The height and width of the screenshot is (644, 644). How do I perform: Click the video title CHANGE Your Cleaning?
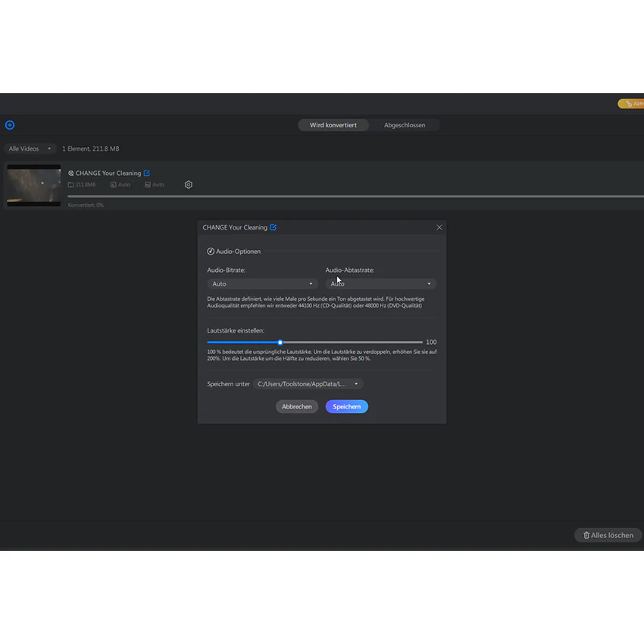pos(108,173)
